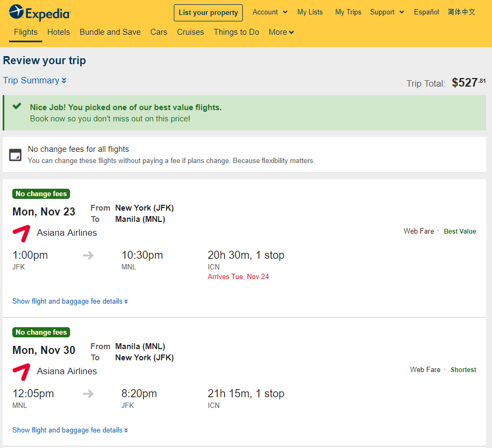Open the Support dropdown menu

[x=387, y=12]
